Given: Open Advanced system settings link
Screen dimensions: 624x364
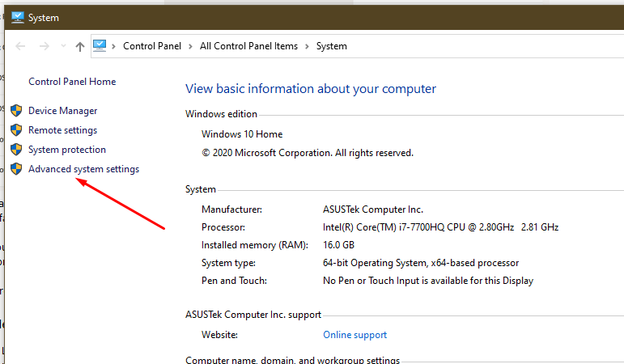Looking at the screenshot, I should 84,169.
